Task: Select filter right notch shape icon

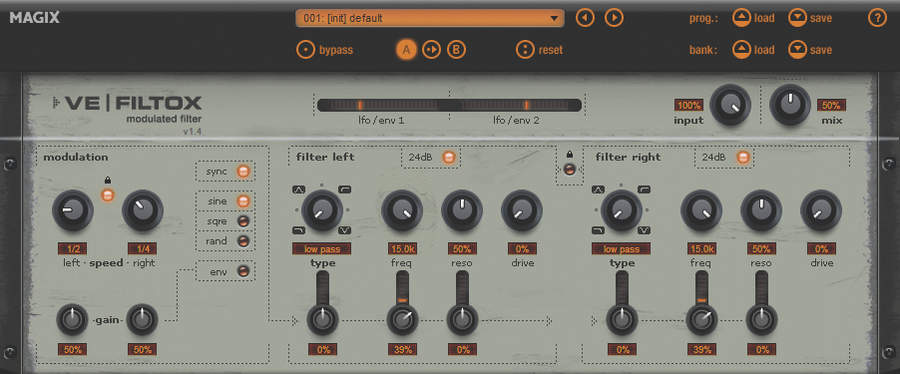Action: click(645, 230)
